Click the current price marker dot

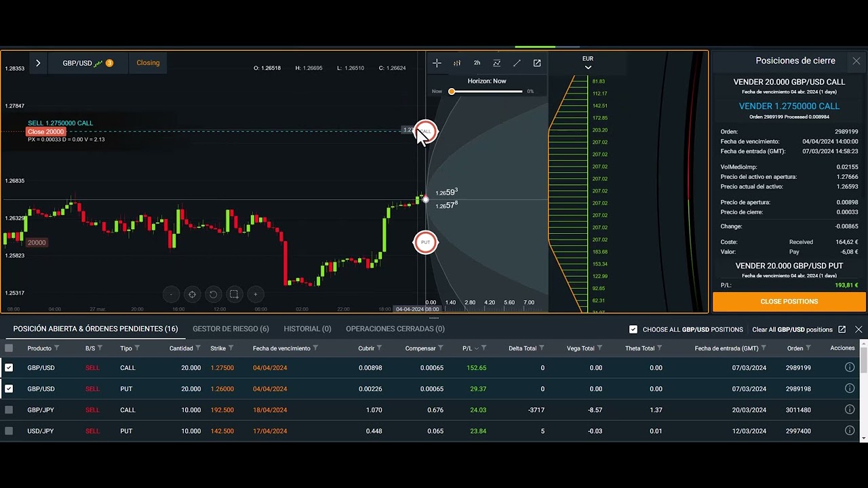click(426, 199)
